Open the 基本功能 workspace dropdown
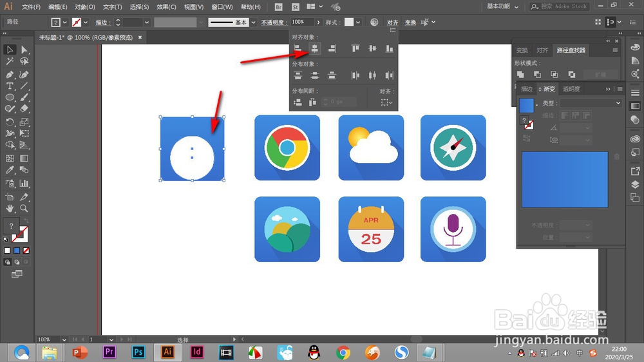The width and height of the screenshot is (644, 362). pos(503,6)
